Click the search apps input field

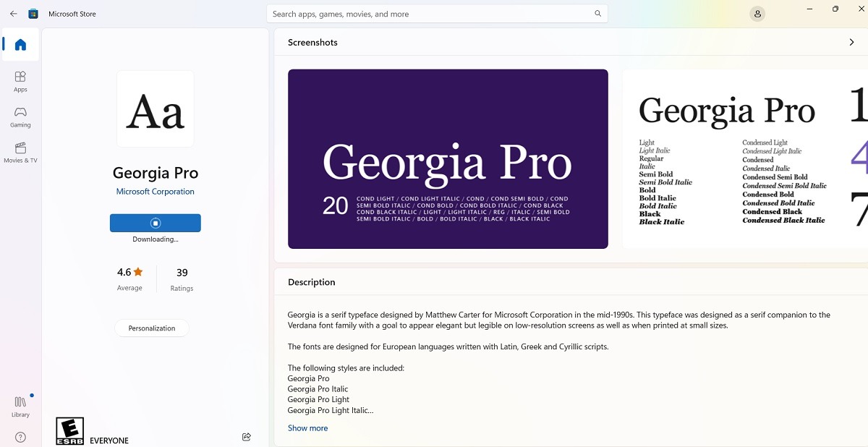click(434, 13)
